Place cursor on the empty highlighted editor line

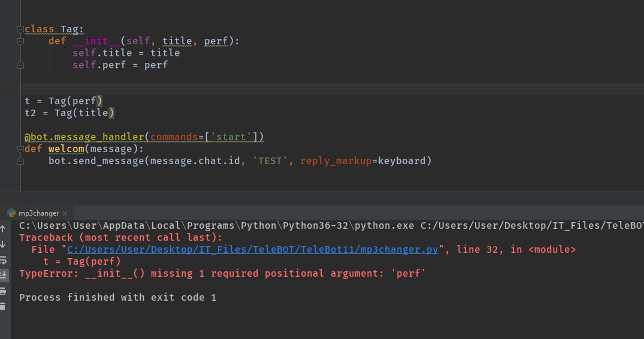[x=240, y=89]
